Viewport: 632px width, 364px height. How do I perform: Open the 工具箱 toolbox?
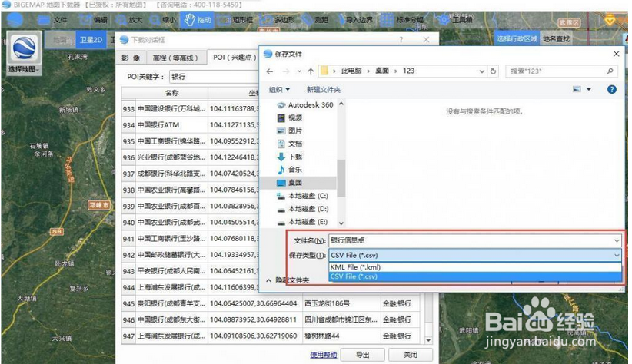tap(455, 19)
